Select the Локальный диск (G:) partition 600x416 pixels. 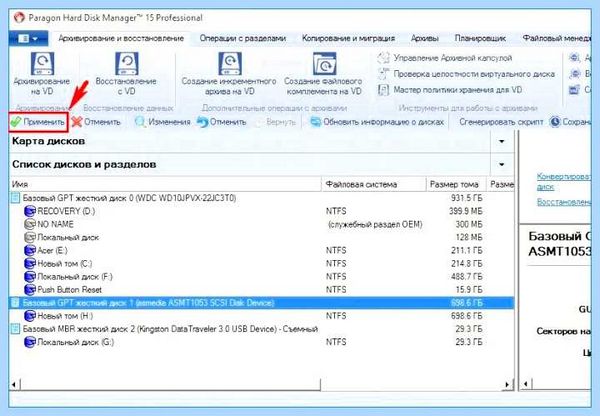261,342
